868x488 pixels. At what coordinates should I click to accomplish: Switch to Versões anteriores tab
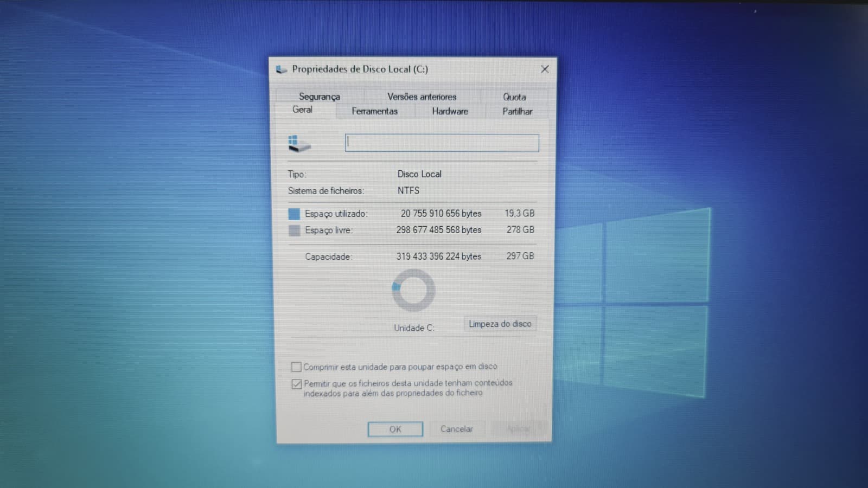point(422,97)
